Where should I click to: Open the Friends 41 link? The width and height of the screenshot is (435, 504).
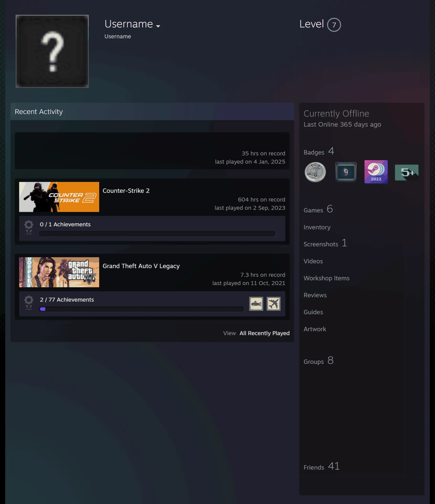pos(321,466)
